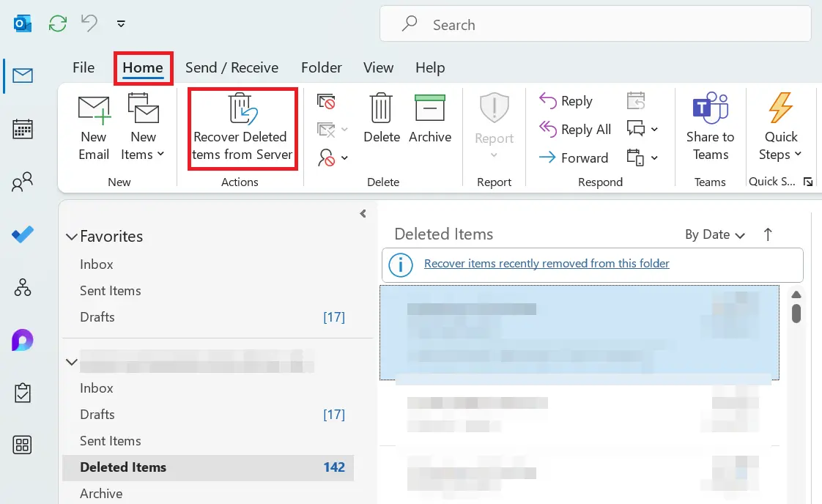Click the Undo icon in title bar

click(x=87, y=23)
